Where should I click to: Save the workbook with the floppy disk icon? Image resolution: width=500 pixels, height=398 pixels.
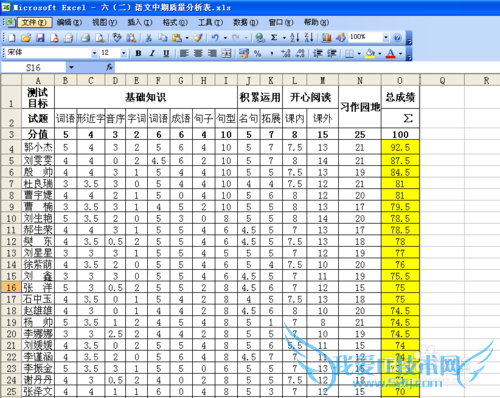40,38
